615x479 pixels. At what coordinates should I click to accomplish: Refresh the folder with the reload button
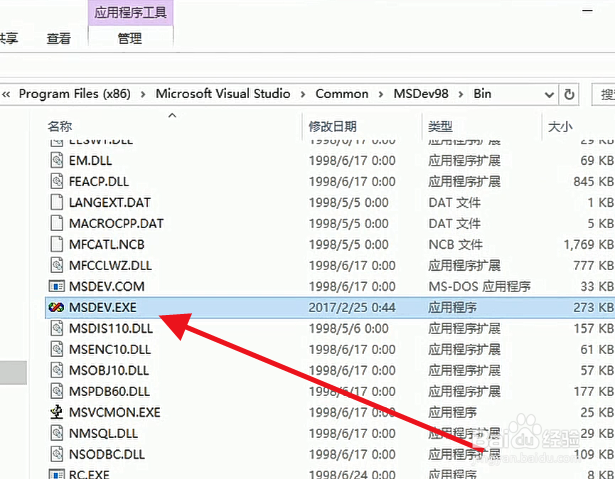pyautogui.click(x=569, y=94)
